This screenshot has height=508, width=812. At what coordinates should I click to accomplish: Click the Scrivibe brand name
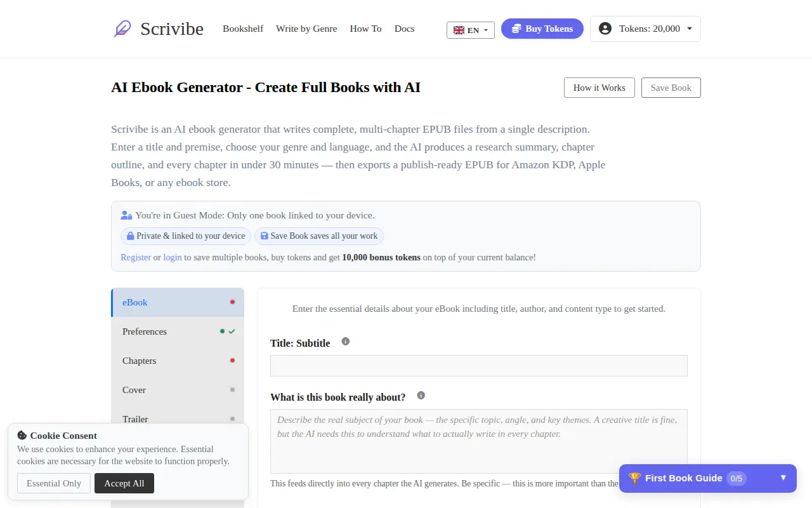pos(172,29)
